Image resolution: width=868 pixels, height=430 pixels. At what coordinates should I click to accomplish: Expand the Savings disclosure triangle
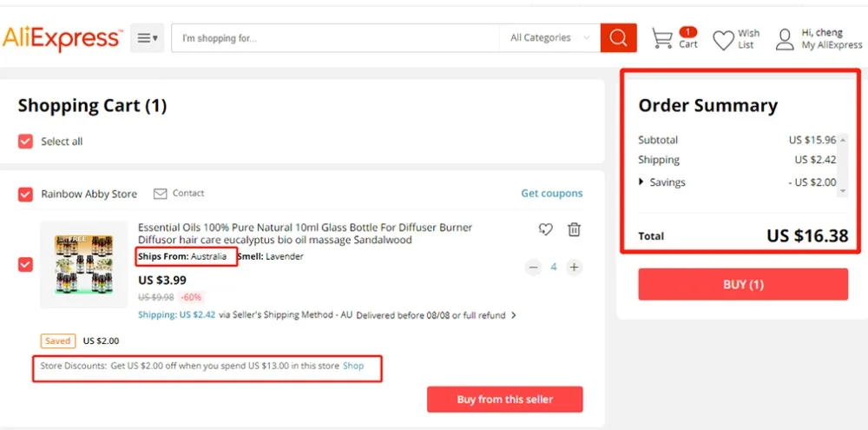[641, 182]
